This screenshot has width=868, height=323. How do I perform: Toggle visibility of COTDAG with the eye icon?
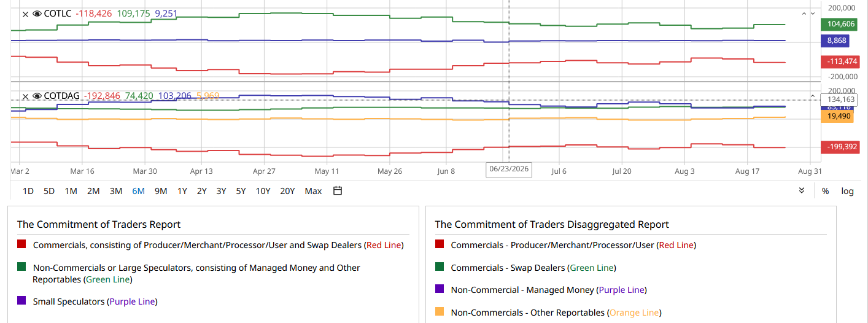37,96
